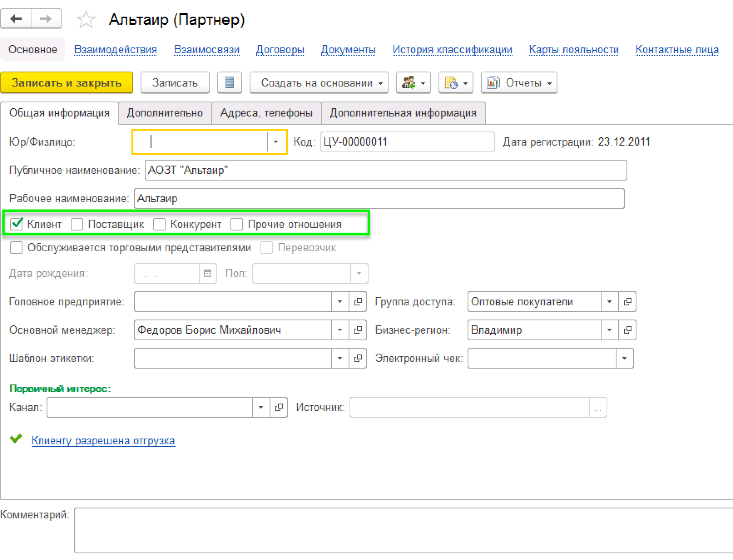Image resolution: width=733 pixels, height=560 pixels.
Task: Enable the Поставщик checkbox
Action: [x=77, y=224]
